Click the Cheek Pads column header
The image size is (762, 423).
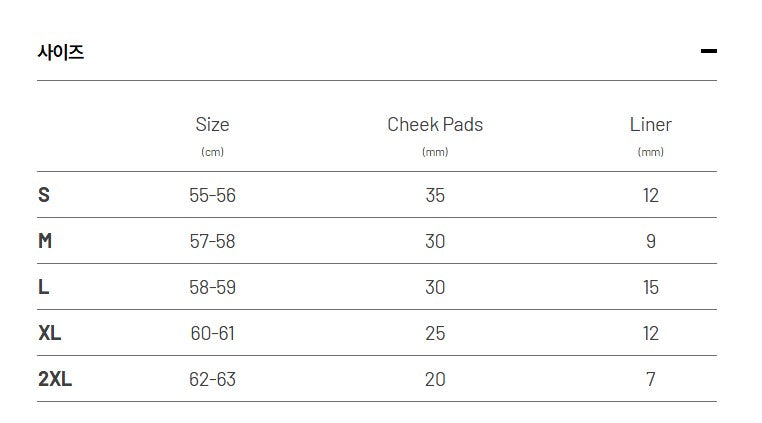pyautogui.click(x=435, y=125)
